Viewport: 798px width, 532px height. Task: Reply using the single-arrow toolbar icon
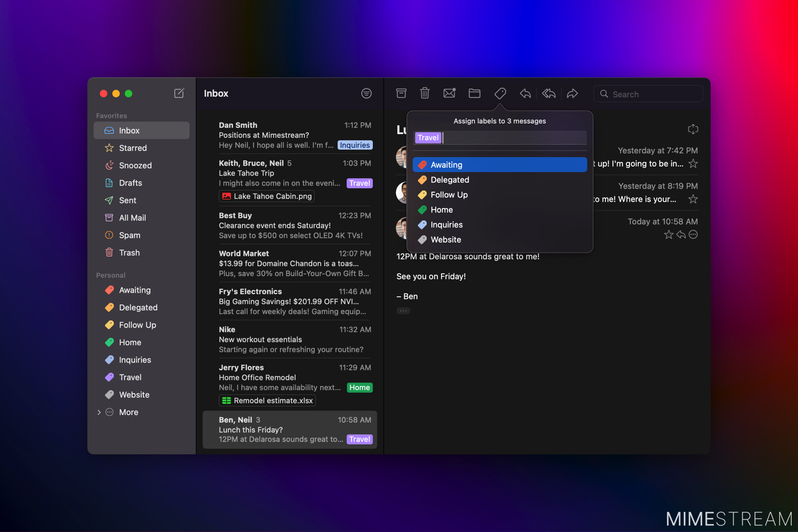pos(525,94)
